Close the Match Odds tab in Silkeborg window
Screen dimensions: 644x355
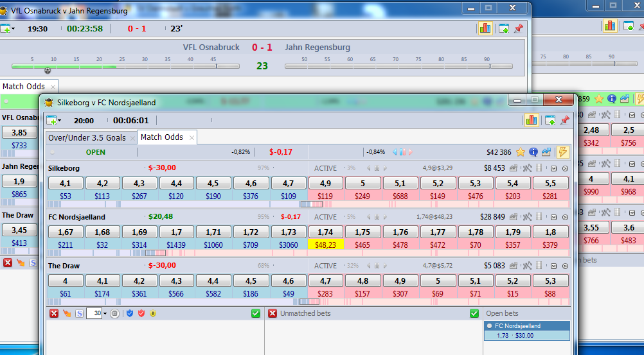pos(192,138)
